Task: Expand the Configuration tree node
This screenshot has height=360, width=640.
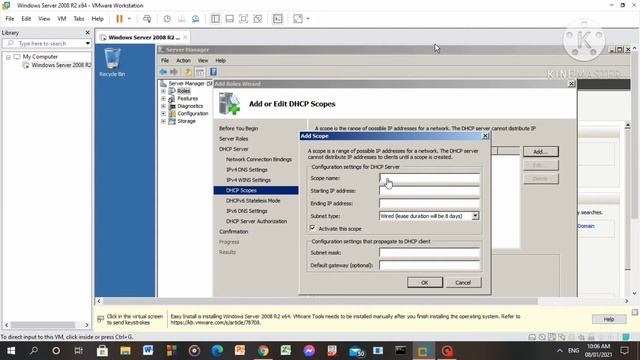Action: [x=163, y=114]
